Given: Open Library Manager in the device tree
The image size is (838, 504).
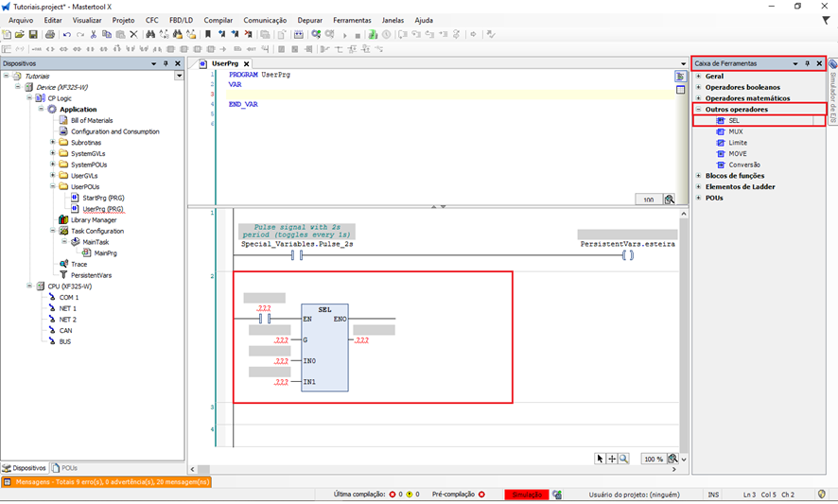Looking at the screenshot, I should pyautogui.click(x=94, y=220).
